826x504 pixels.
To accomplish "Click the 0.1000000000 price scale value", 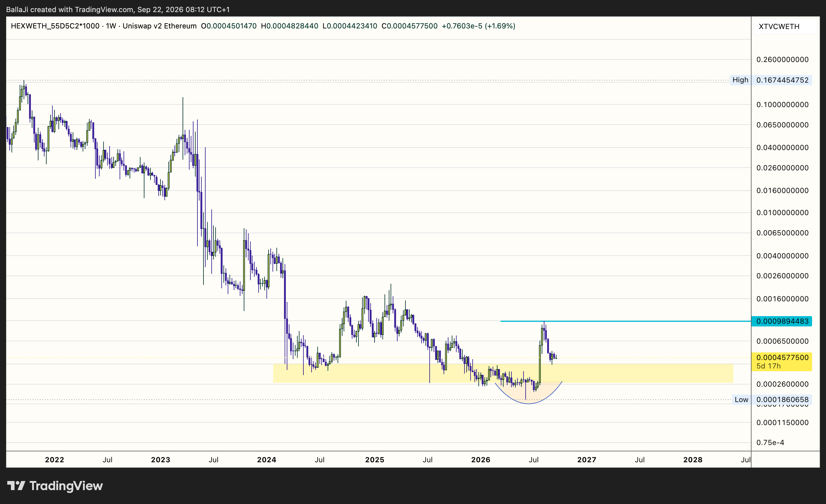I will [782, 105].
